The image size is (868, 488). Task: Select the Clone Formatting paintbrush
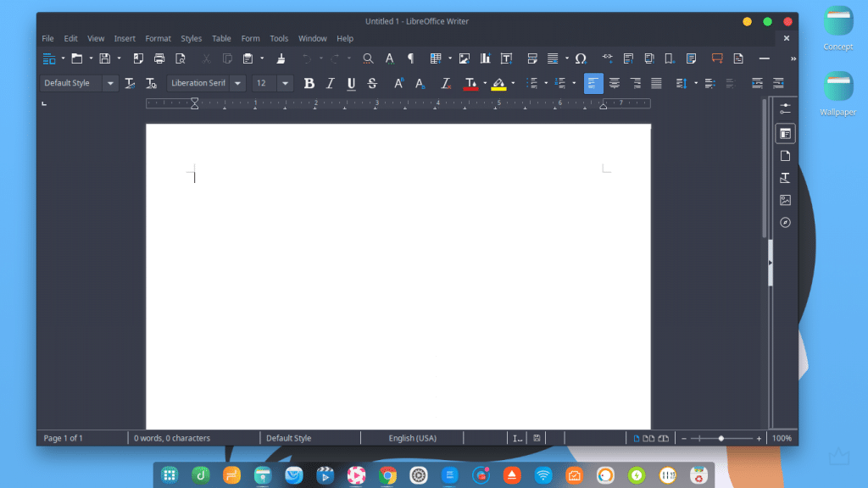[281, 58]
